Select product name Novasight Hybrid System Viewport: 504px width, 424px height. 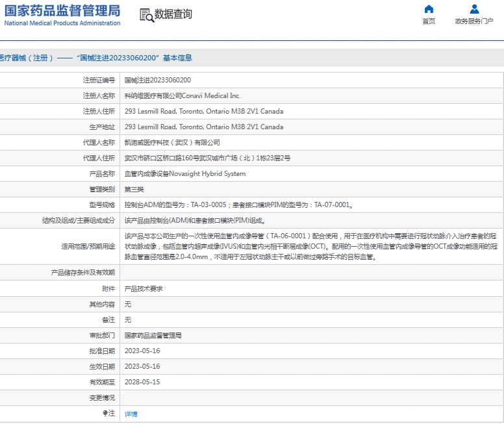coord(185,173)
